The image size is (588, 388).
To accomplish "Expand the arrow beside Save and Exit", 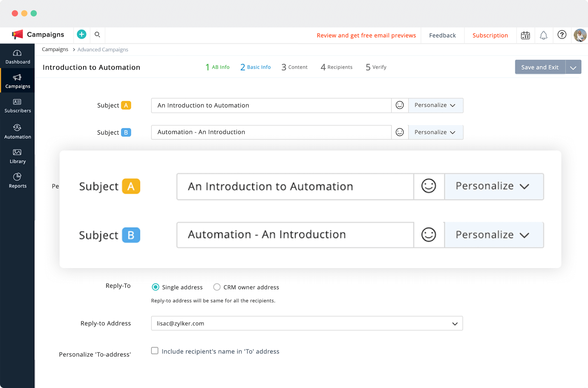I will 573,67.
